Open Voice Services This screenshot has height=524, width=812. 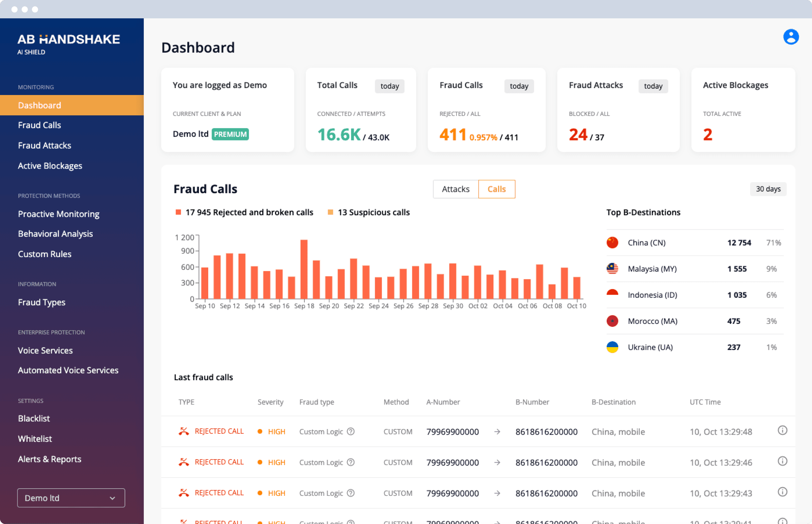click(45, 350)
